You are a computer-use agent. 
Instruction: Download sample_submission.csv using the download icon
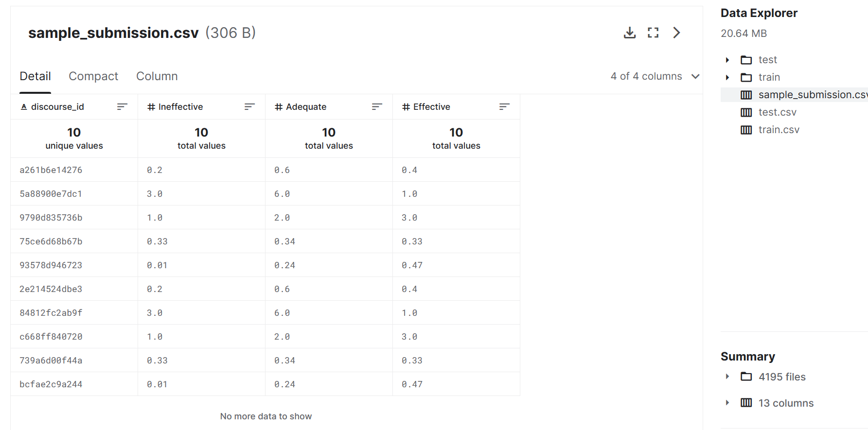[630, 33]
